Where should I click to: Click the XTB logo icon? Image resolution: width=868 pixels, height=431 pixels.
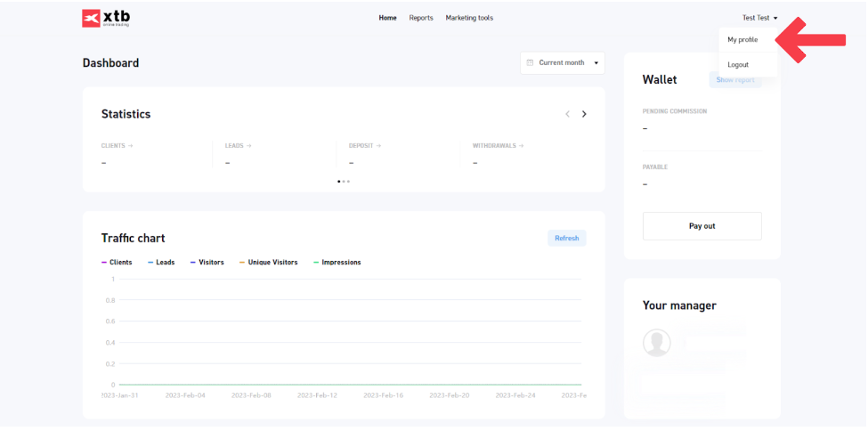point(91,19)
